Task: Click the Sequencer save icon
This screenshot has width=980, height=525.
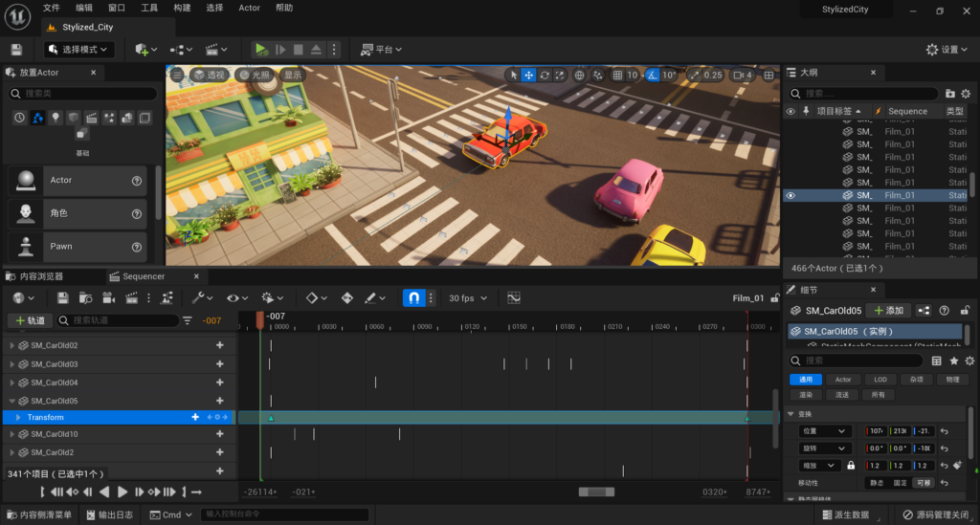Action: [x=62, y=298]
